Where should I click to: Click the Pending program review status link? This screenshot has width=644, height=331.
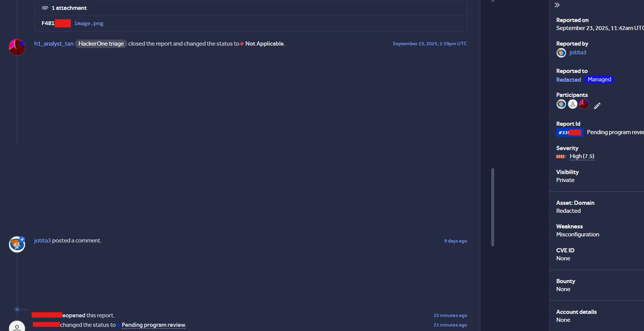[x=153, y=325]
